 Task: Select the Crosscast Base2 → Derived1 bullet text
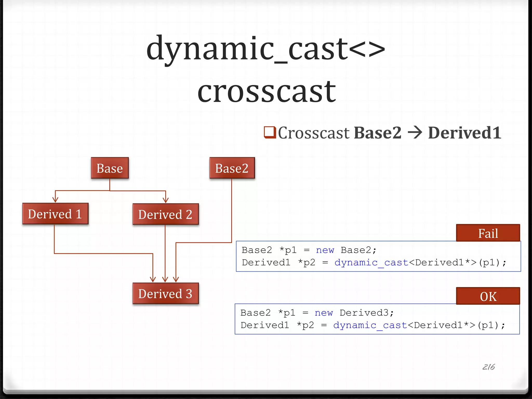pyautogui.click(x=390, y=133)
